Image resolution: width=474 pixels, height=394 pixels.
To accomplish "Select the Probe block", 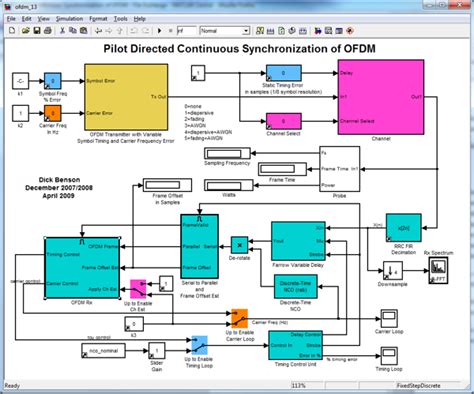I will pyautogui.click(x=340, y=169).
